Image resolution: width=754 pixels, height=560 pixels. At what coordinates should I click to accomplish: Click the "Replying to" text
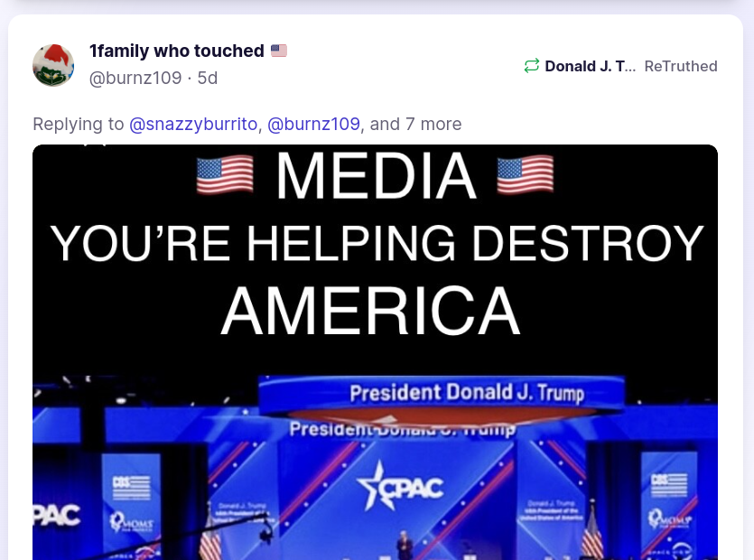pos(79,124)
